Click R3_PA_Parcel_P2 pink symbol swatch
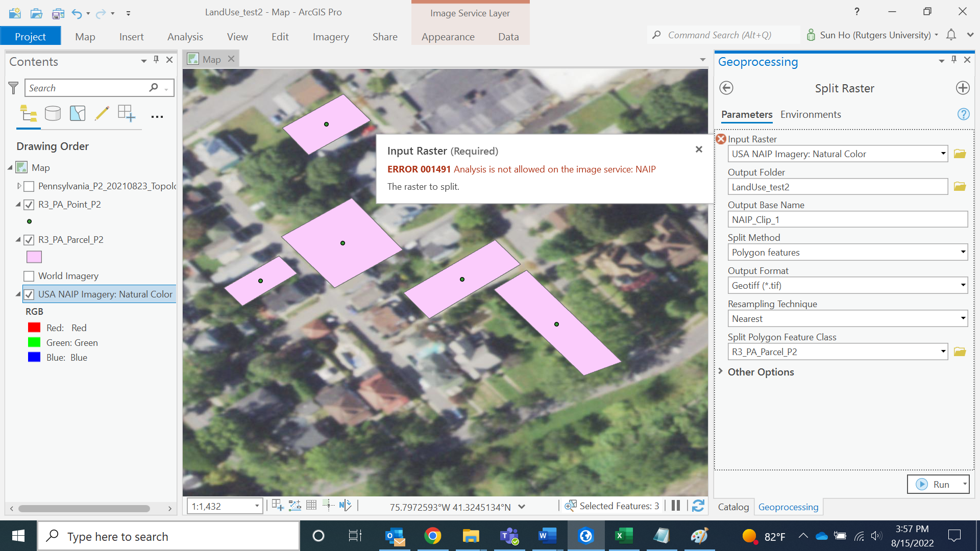980x551 pixels. (34, 257)
